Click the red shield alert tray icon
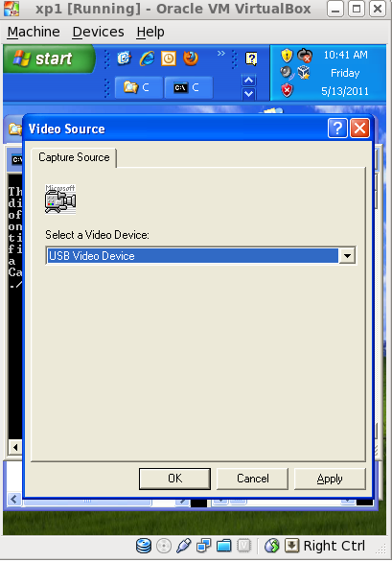 click(x=287, y=90)
